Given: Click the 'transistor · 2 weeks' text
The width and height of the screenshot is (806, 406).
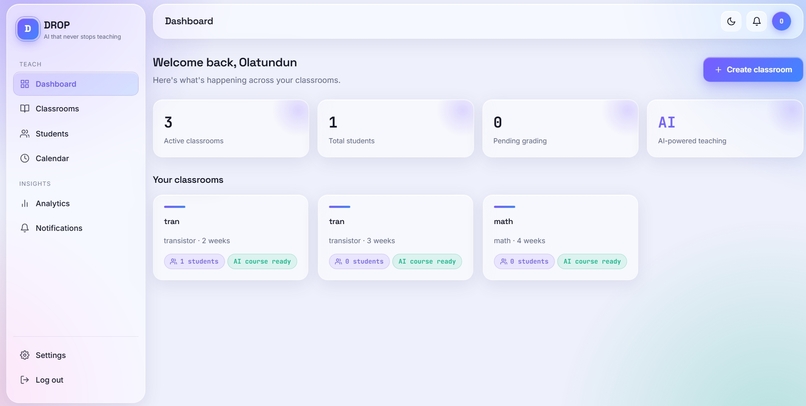Looking at the screenshot, I should coord(197,241).
